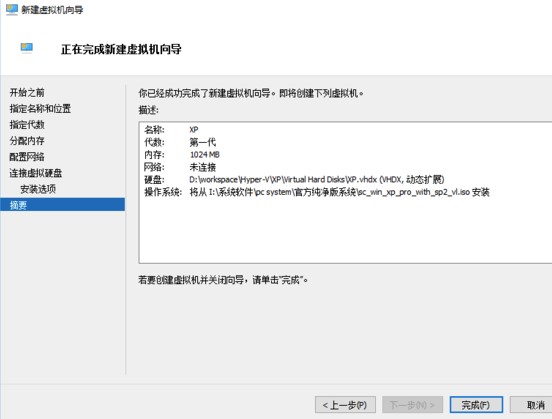Open the 配置网络 step
The image size is (552, 419).
(x=27, y=157)
